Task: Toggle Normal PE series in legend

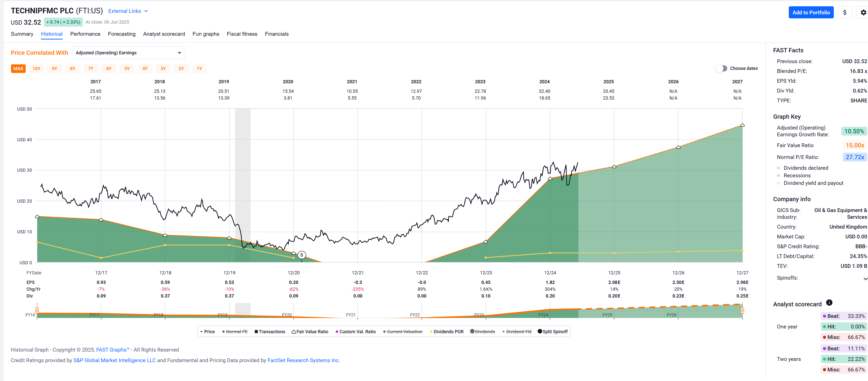Action: 235,331
